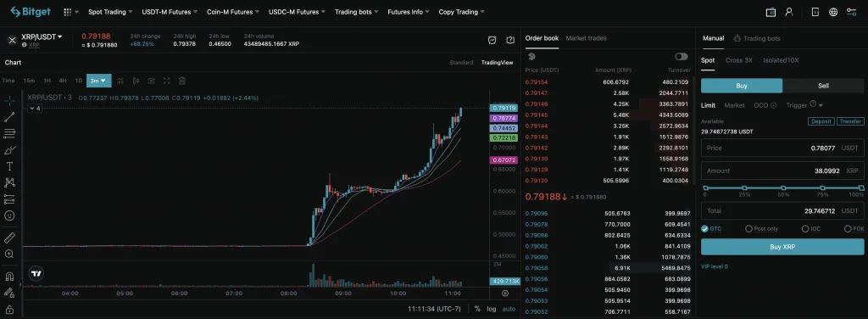Expand the 3m interval dropdown
The width and height of the screenshot is (868, 319).
pyautogui.click(x=98, y=81)
